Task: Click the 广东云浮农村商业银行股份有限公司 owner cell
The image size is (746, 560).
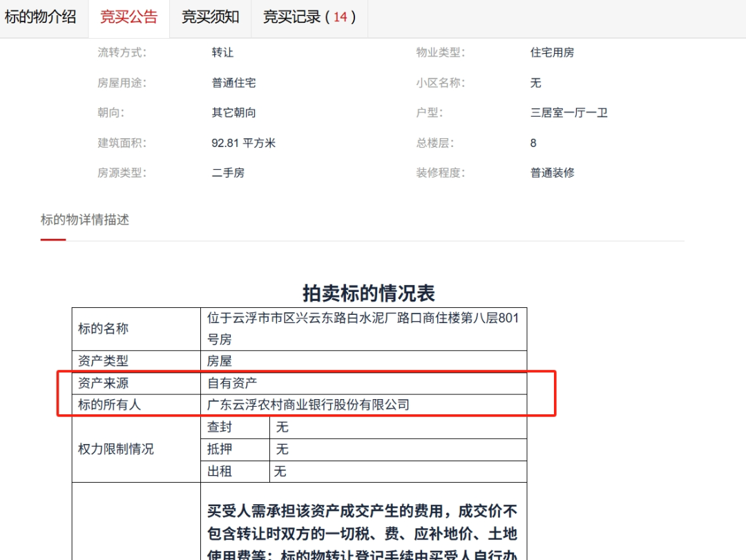Action: tap(308, 405)
